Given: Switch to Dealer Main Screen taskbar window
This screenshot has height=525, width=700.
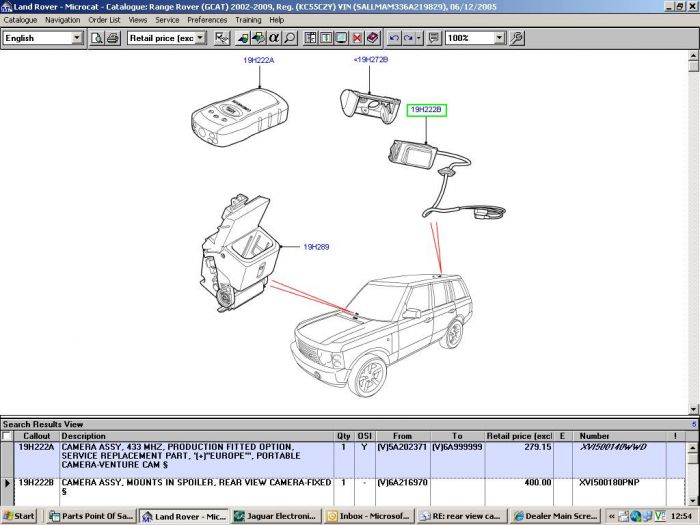Looking at the screenshot, I should 555,517.
